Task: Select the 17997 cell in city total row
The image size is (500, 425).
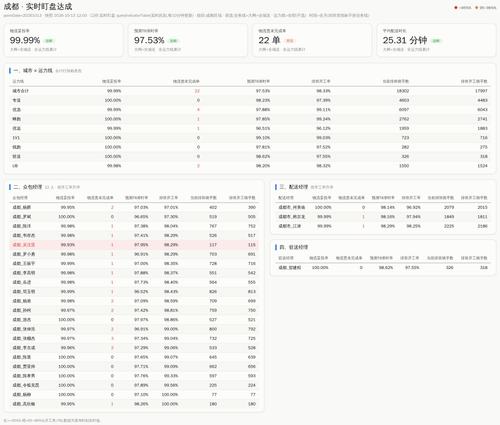Action: pos(481,91)
